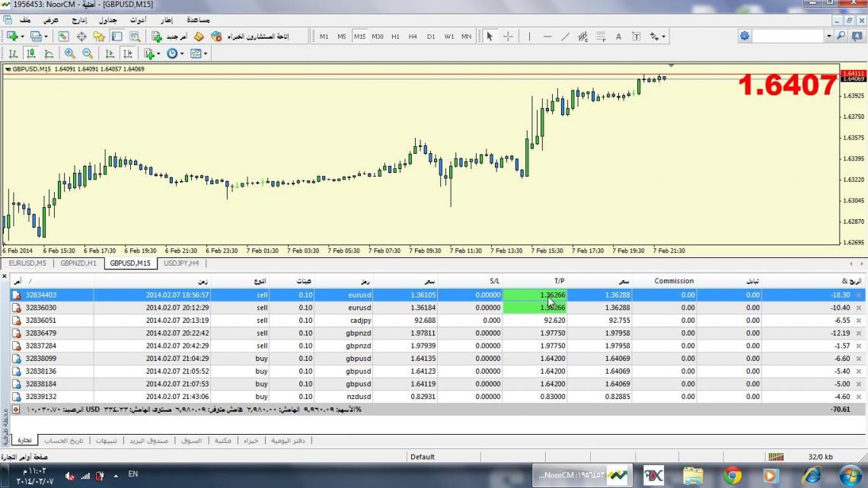
Task: Expand the search box dropdown arrow
Action: pos(828,36)
